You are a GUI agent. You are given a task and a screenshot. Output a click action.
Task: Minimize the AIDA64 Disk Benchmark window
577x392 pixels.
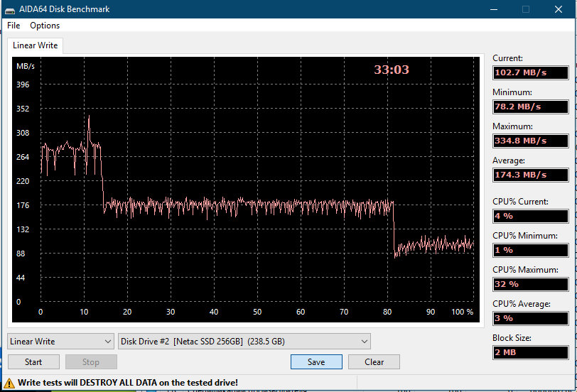click(x=494, y=9)
